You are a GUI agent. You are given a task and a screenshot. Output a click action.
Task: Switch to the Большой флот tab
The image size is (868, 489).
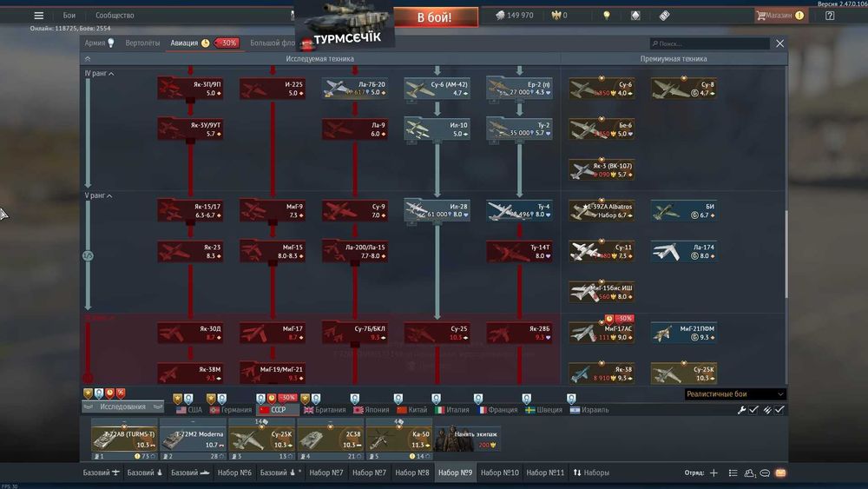(273, 43)
